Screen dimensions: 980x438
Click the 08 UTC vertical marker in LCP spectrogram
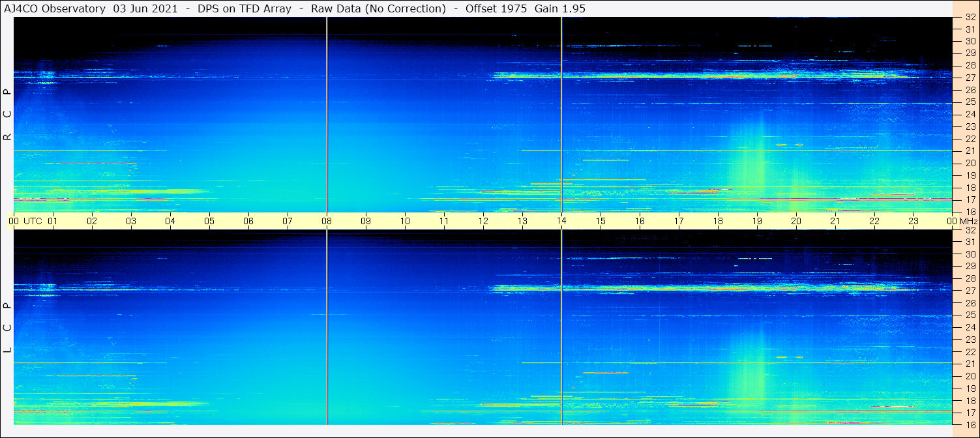(x=327, y=327)
